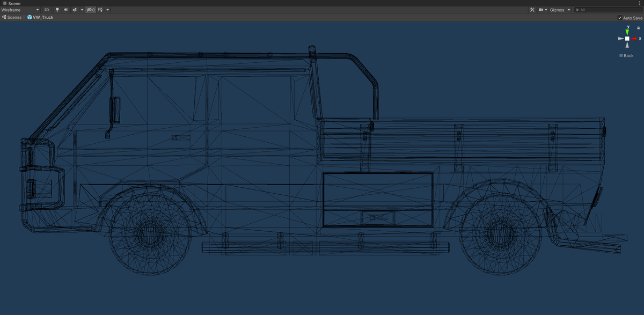Viewport: 644px width, 315px height.
Task: Toggle 2D view mode
Action: click(x=47, y=10)
